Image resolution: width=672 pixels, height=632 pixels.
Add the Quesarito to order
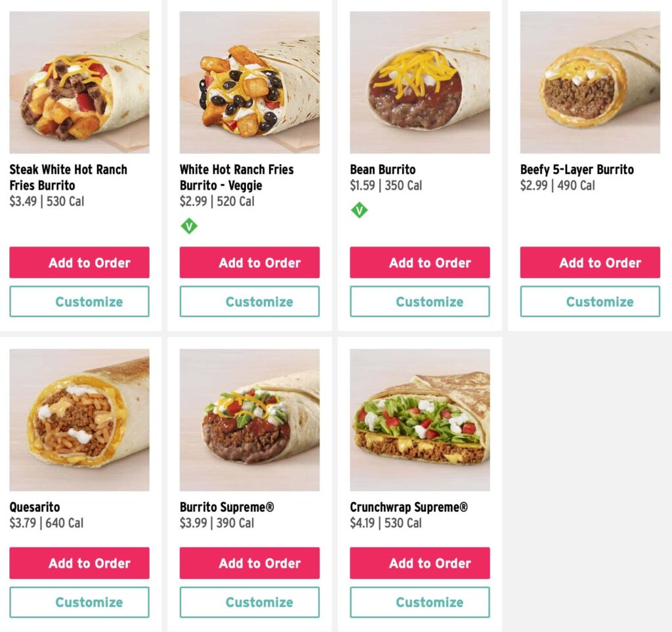[79, 563]
